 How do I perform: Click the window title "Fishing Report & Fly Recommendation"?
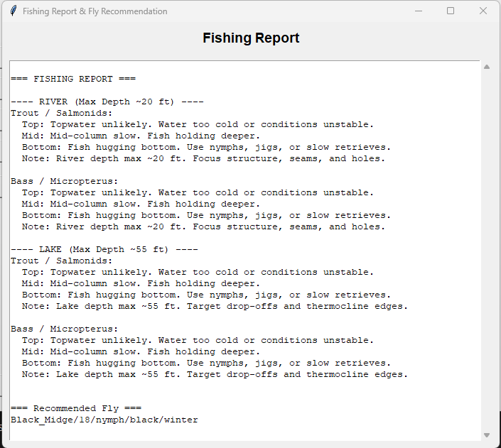coord(95,11)
